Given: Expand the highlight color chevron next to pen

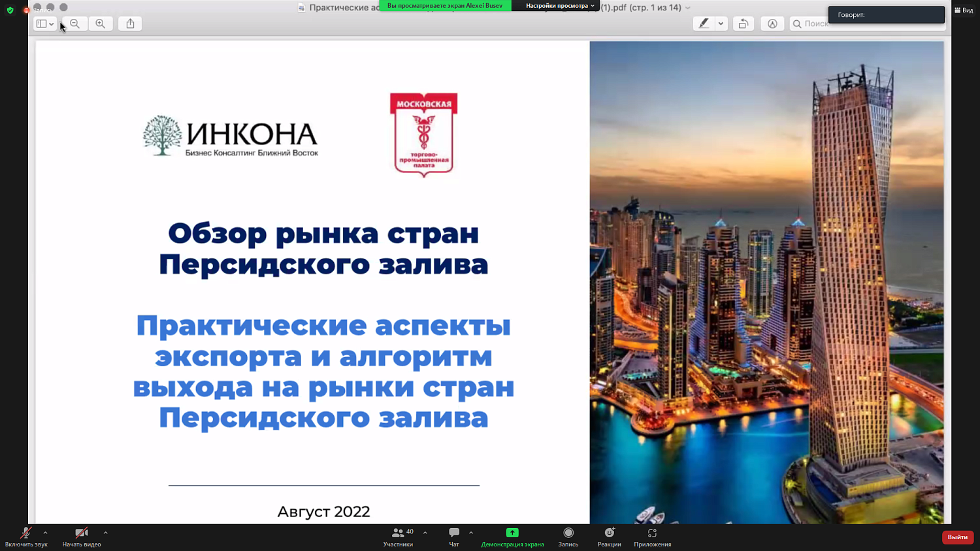Looking at the screenshot, I should [x=721, y=24].
